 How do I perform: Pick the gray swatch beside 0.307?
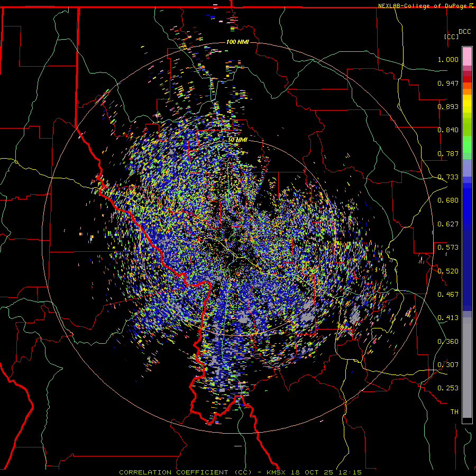click(x=467, y=368)
